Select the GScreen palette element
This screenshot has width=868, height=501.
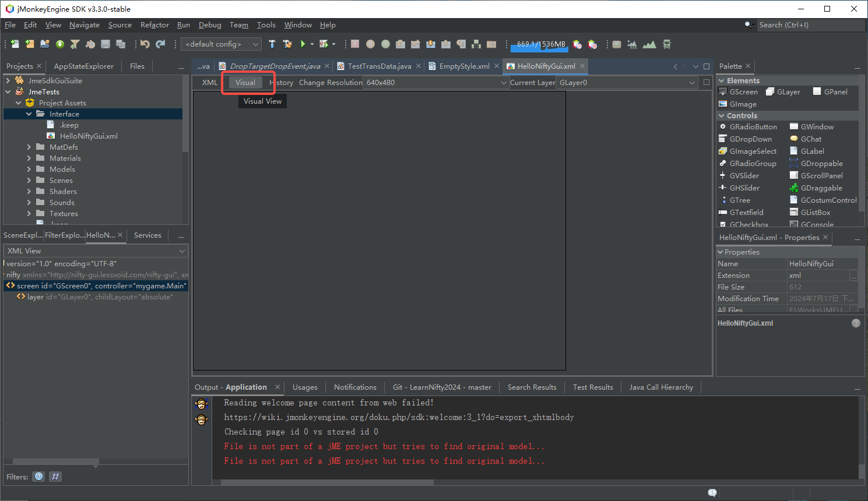coord(739,92)
